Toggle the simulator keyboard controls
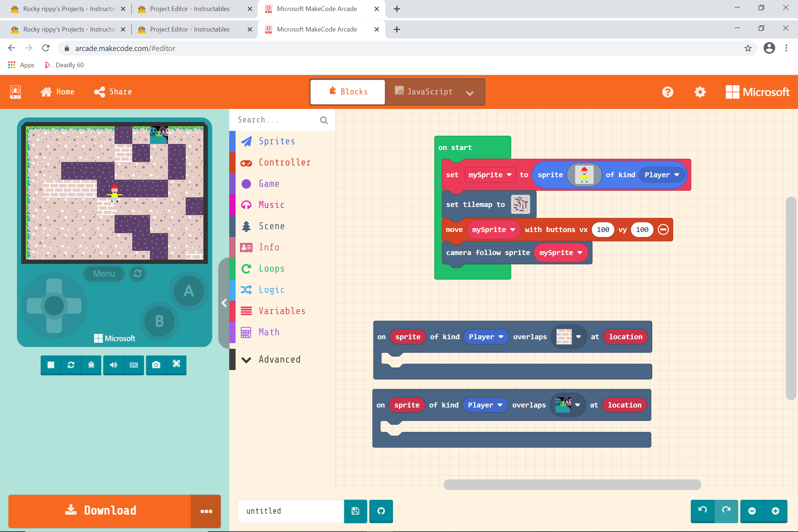Screen dimensions: 798x532 click(134, 365)
